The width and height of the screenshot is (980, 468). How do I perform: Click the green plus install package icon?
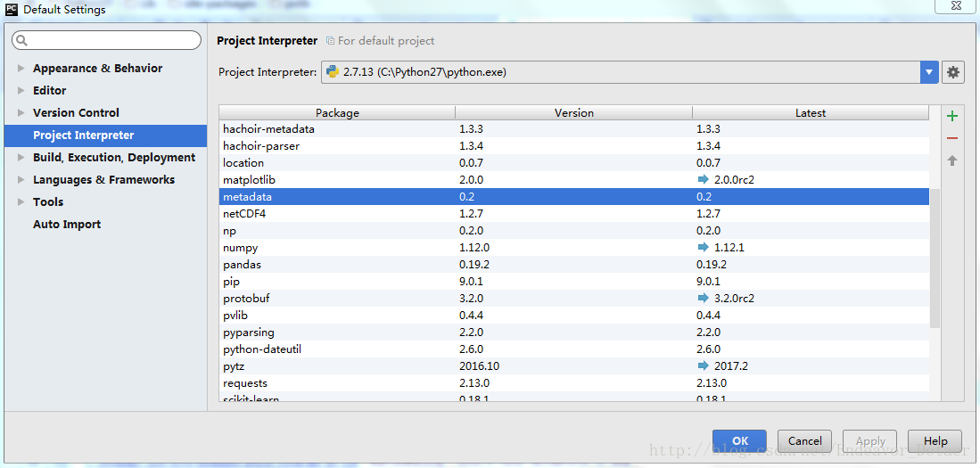point(951,116)
